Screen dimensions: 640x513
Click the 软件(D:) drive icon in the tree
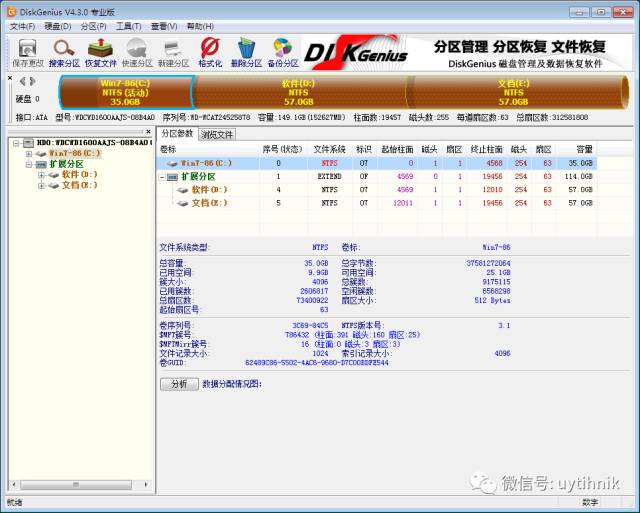(53, 175)
